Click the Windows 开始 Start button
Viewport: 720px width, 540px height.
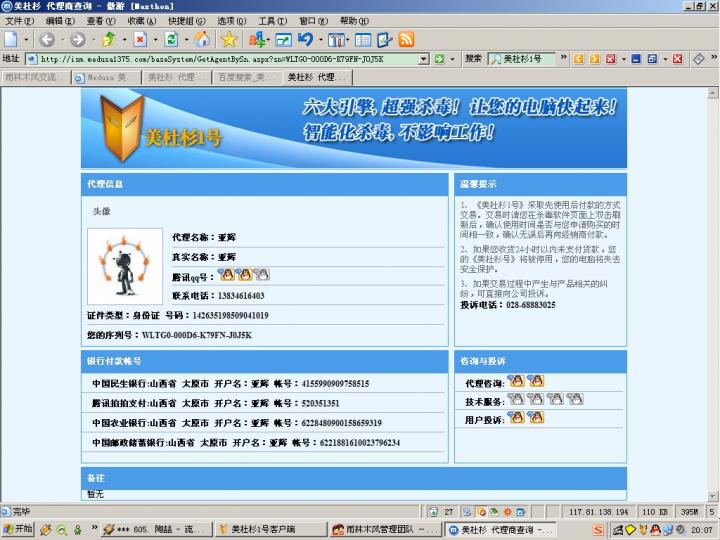(18, 530)
